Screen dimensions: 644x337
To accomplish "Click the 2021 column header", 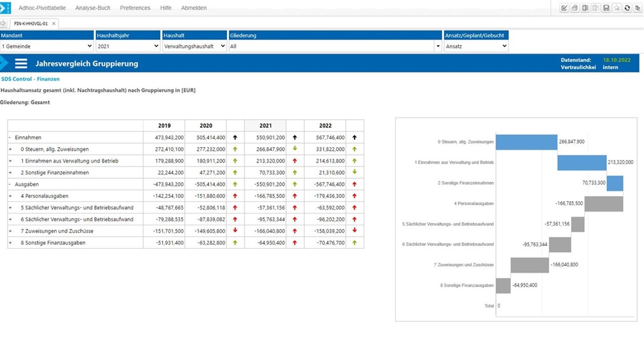I will click(265, 125).
